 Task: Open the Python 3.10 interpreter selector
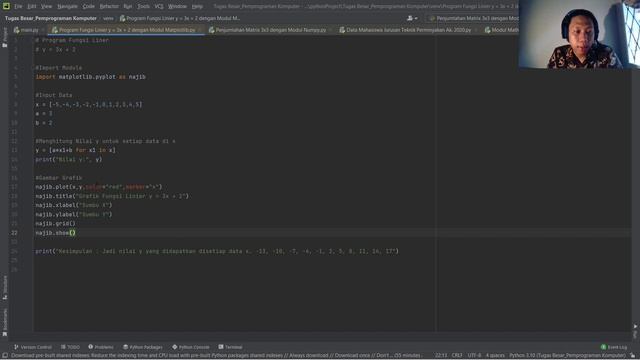click(567, 356)
